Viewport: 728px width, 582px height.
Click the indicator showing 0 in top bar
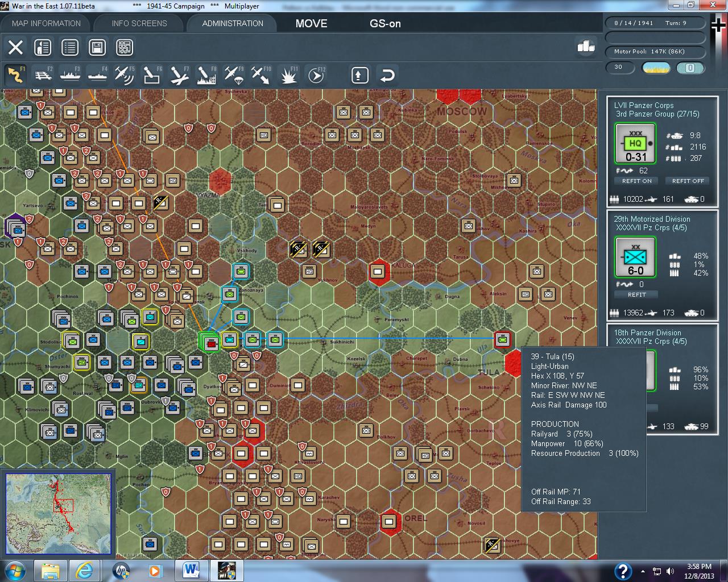(x=690, y=68)
